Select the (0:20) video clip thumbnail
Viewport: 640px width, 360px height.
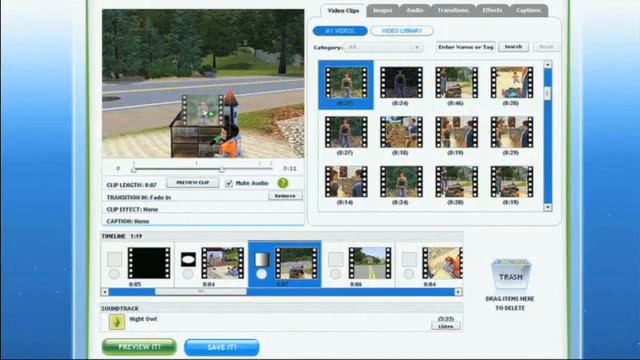point(456,182)
